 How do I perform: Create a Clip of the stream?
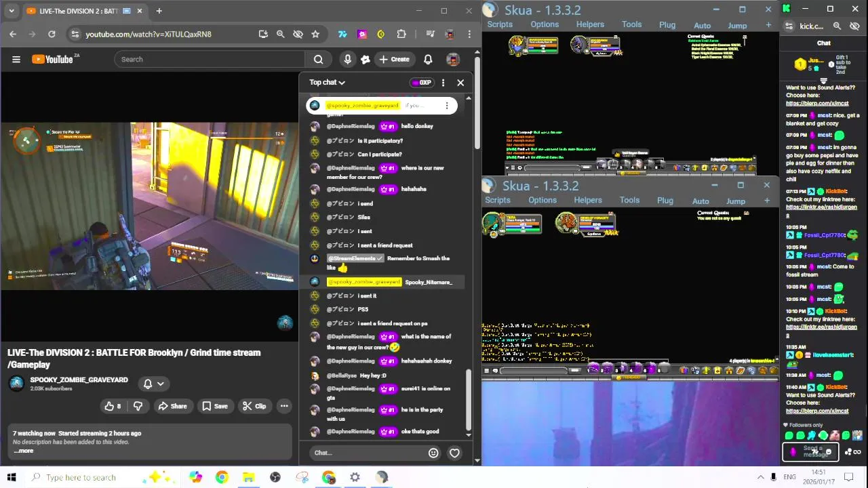254,406
